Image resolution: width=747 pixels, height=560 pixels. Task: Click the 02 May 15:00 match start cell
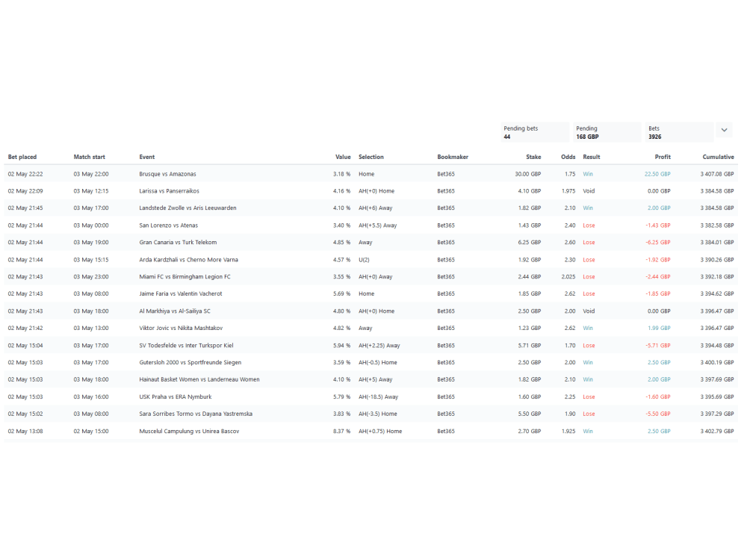coord(91,431)
